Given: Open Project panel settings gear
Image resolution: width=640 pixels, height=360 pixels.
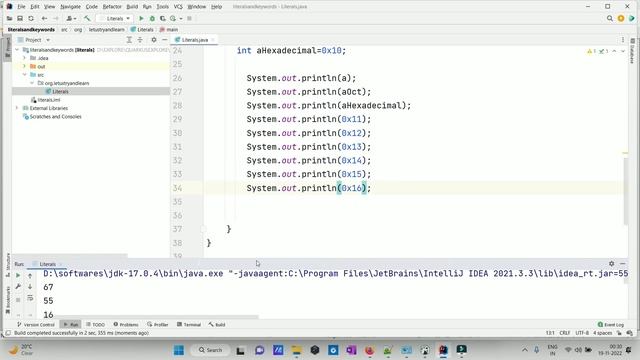Looking at the screenshot, I should 153,40.
